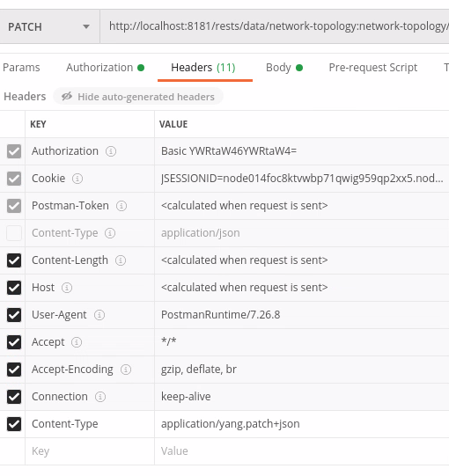Uncheck the Content-Length header checkbox
This screenshot has width=449, height=476.
14,260
